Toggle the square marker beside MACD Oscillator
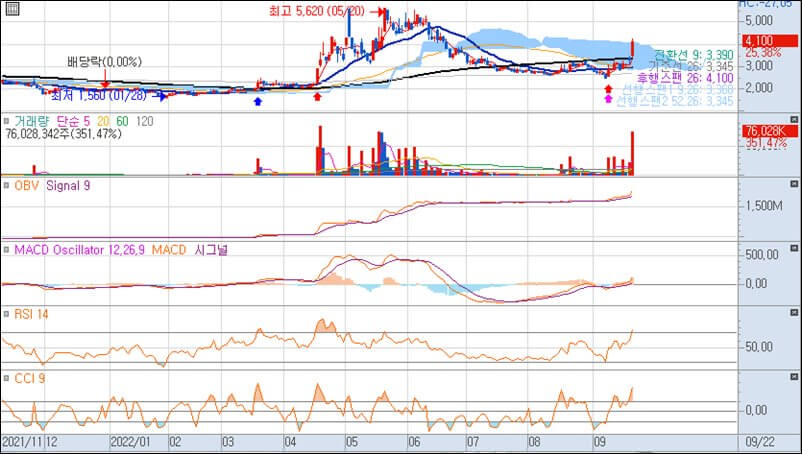 point(6,250)
